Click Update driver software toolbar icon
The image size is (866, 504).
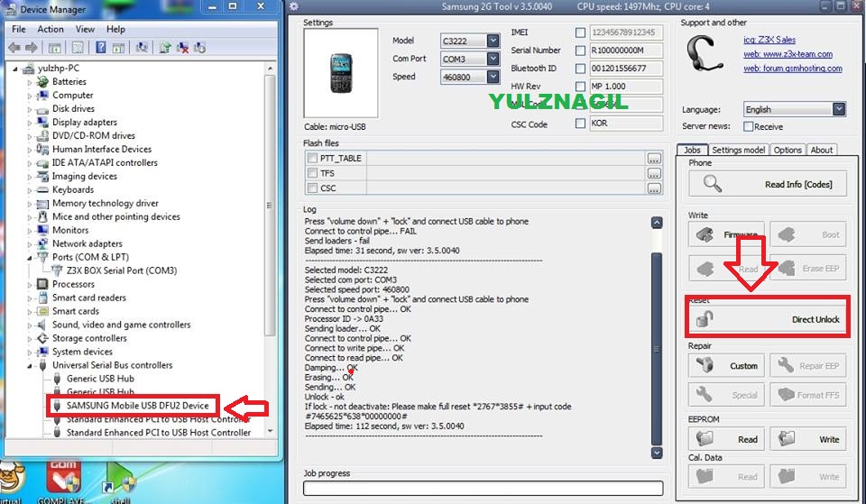164,48
